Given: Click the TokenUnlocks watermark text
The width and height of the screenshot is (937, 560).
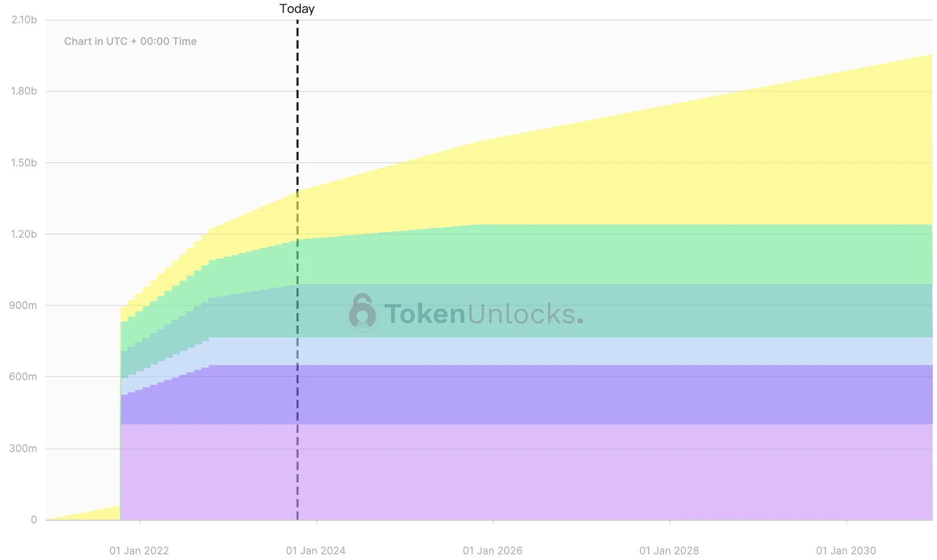Looking at the screenshot, I should [x=483, y=314].
